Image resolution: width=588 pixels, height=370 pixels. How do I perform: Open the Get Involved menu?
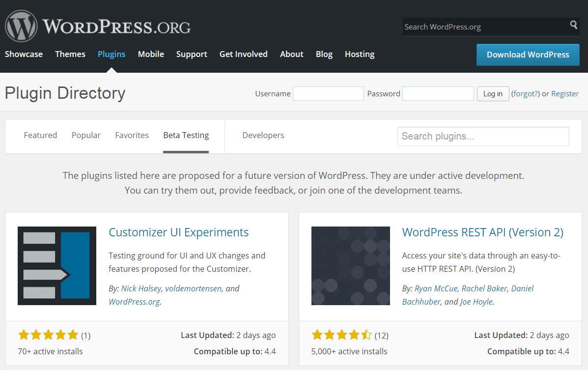[x=243, y=54]
